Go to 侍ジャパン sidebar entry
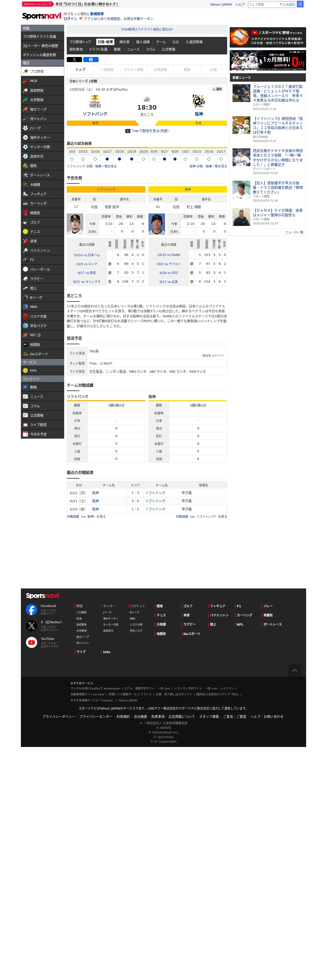Screen dimensions: 327x980 (x=42, y=119)
